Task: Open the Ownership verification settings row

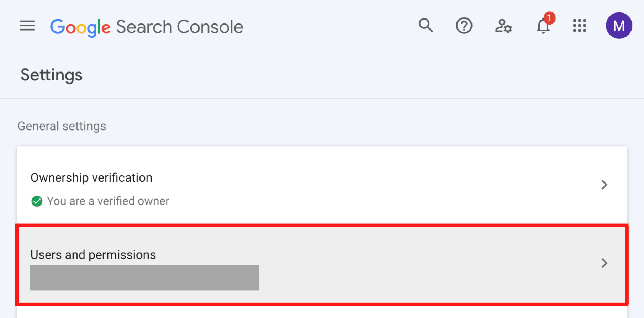Action: (322, 185)
